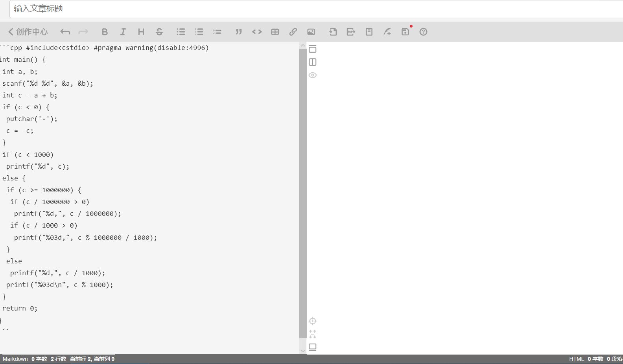
Task: Click the editor scroll-down arrow
Action: 303,351
